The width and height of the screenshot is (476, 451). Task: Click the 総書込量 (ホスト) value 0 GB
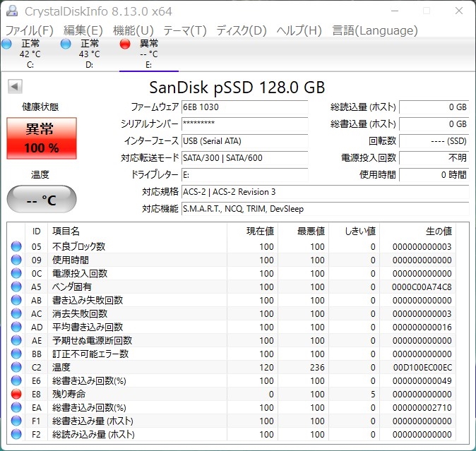(434, 124)
